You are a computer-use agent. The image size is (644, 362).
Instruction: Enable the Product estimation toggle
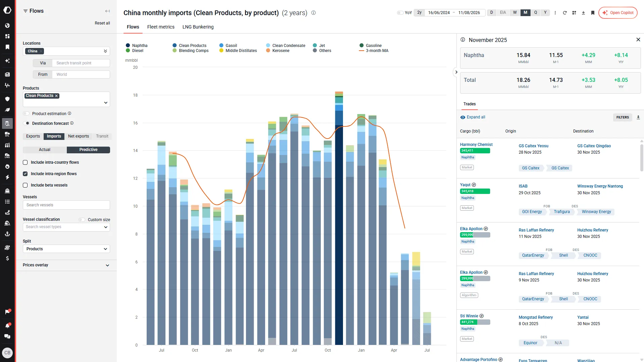pos(26,114)
